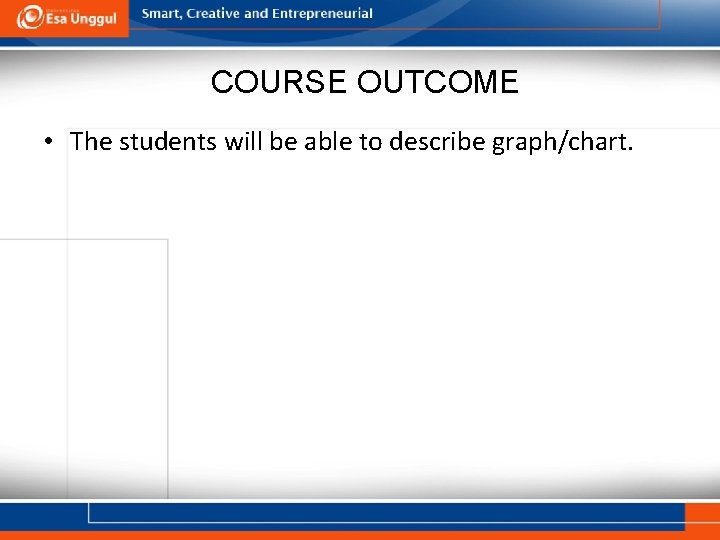Image resolution: width=720 pixels, height=540 pixels.
Task: Click the bullet text about describing graph/chart
Action: pyautogui.click(x=351, y=141)
